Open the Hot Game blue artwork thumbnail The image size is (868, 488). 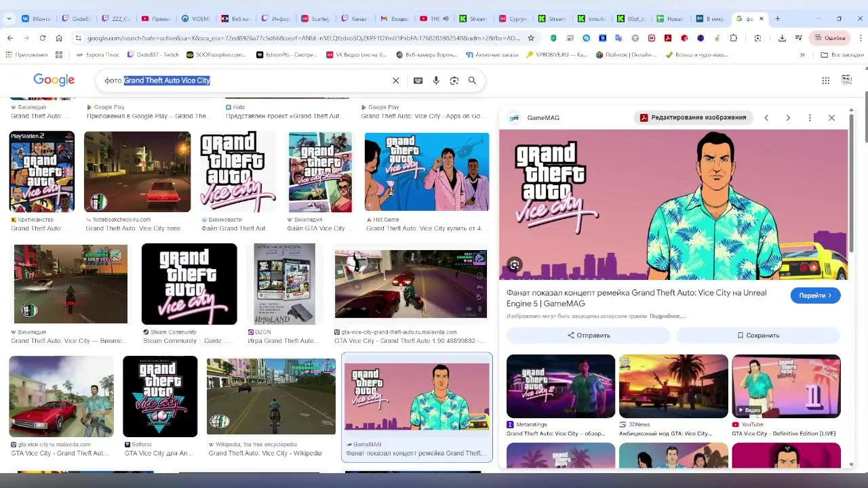(427, 171)
